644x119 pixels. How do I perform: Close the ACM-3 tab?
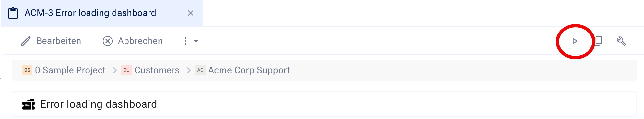191,13
